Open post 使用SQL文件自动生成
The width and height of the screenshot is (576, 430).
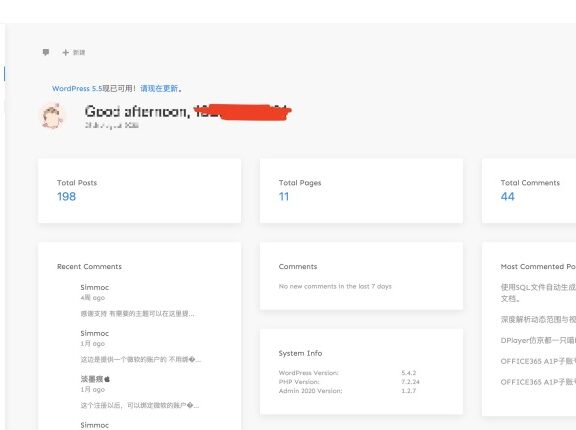pos(538,293)
